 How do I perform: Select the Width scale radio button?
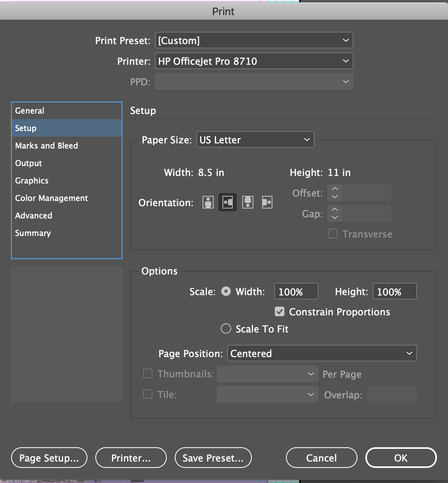click(x=226, y=291)
